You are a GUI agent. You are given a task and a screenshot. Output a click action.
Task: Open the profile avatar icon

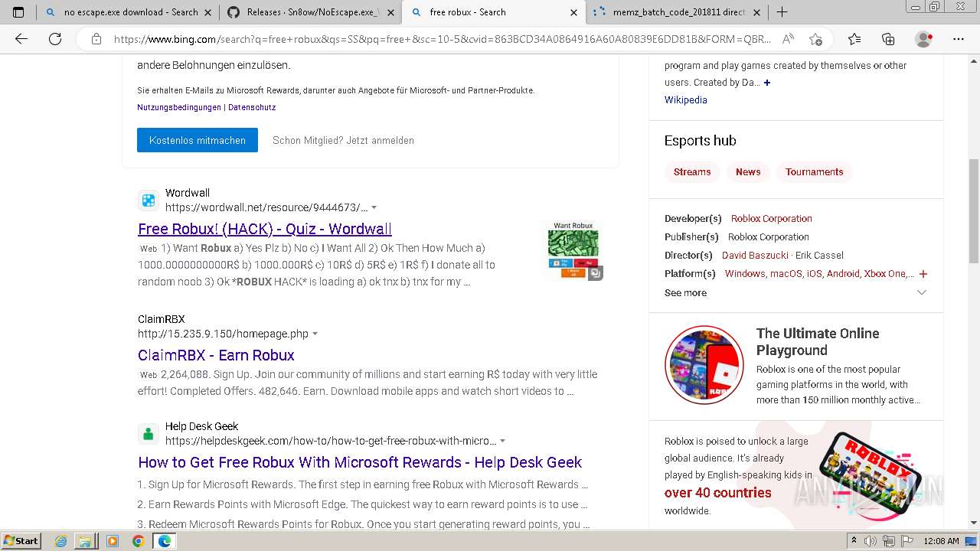[924, 39]
